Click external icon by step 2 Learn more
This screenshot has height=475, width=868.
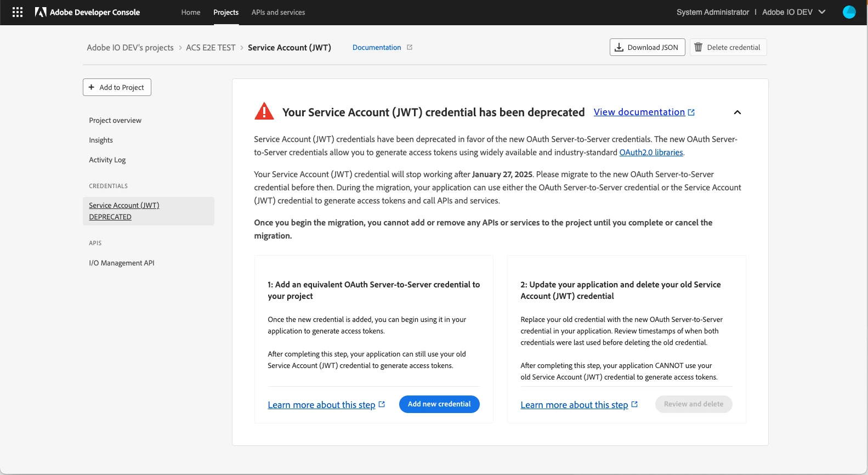[x=634, y=404]
